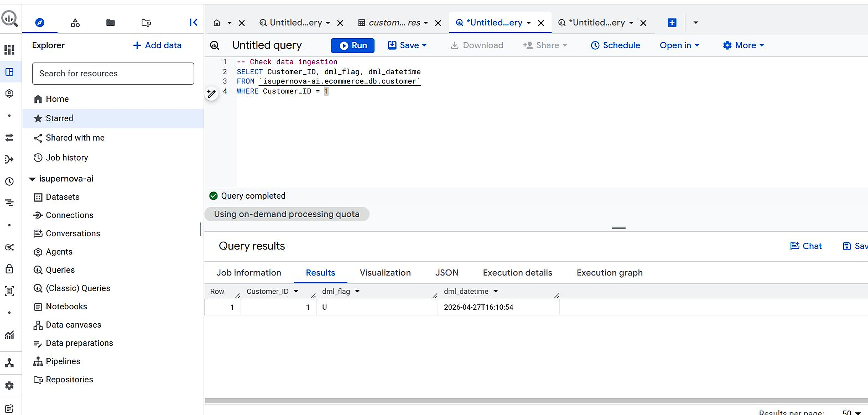
Task: Click the 2026-04-27T16:10:54 cell
Action: 498,307
